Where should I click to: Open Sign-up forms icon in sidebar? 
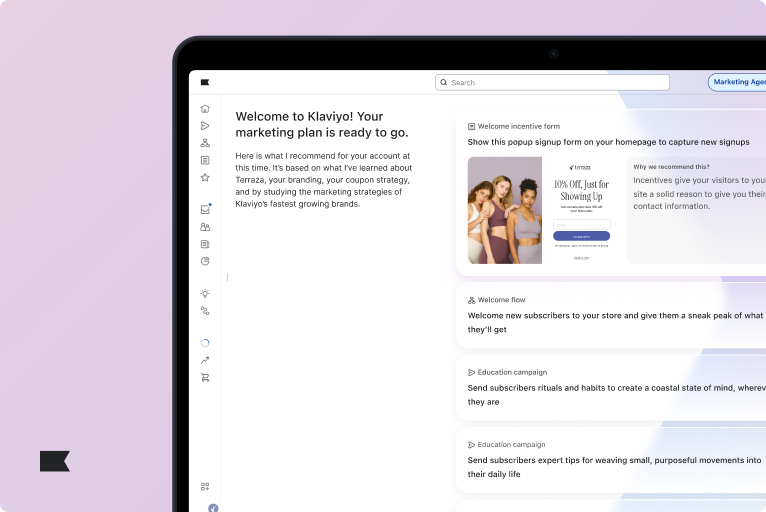point(205,160)
